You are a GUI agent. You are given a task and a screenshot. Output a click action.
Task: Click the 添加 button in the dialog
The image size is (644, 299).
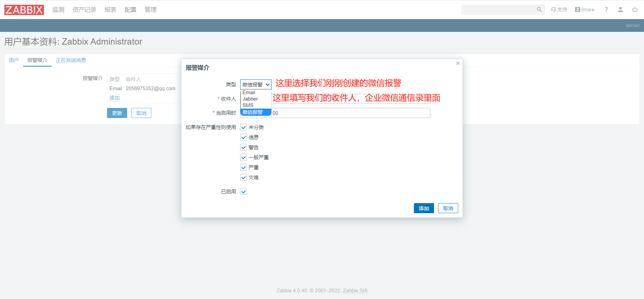click(x=424, y=208)
